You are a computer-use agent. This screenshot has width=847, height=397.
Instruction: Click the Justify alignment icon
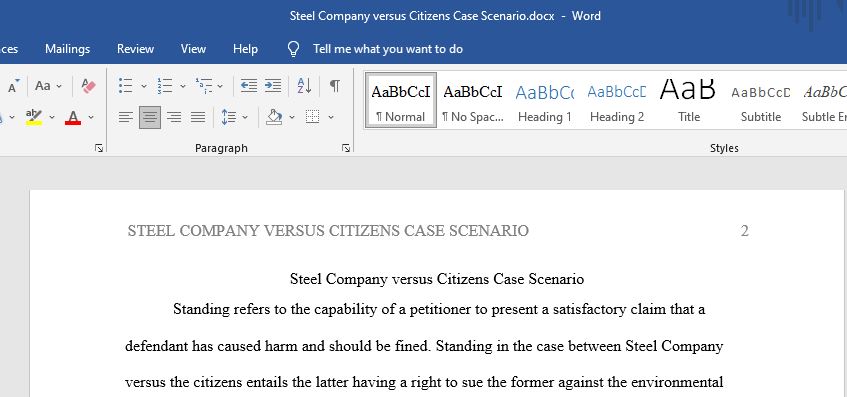(x=198, y=117)
